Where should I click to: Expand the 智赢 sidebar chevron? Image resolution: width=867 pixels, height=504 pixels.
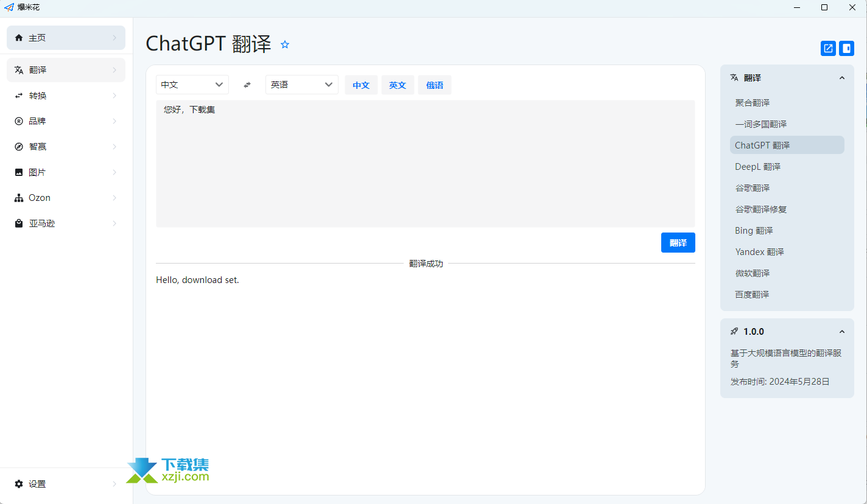(114, 147)
